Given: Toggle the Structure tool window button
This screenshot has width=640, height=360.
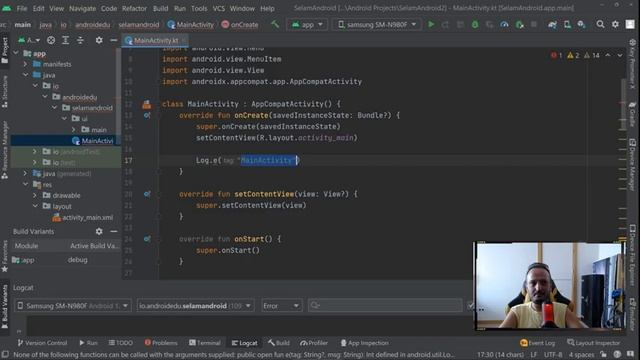Looking at the screenshot, I should click(x=5, y=92).
